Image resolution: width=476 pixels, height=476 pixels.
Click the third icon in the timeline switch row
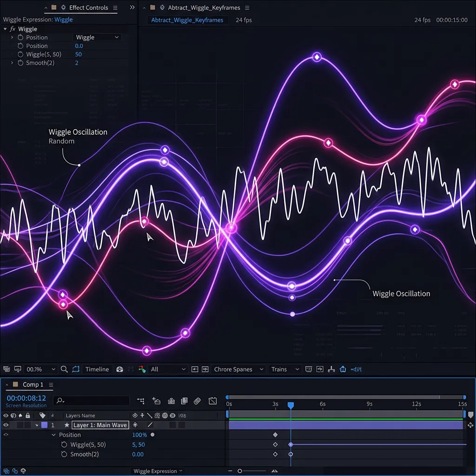pos(171,401)
